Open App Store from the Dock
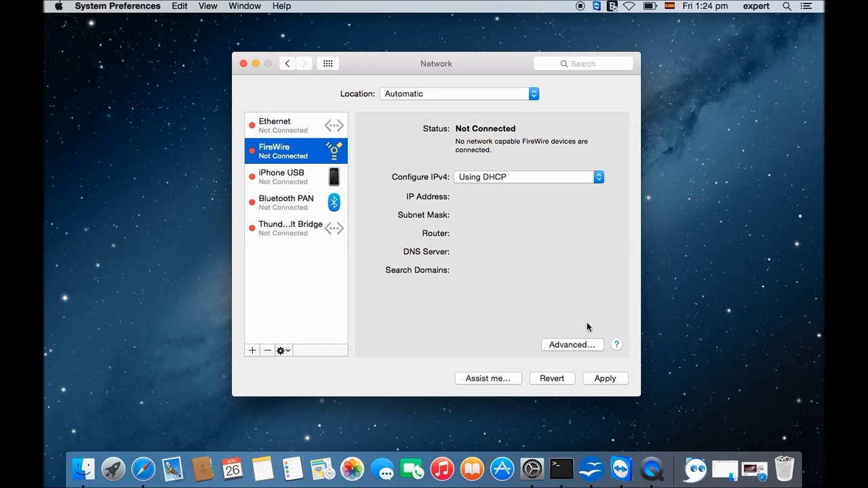Viewport: 868px width, 488px height. tap(502, 468)
